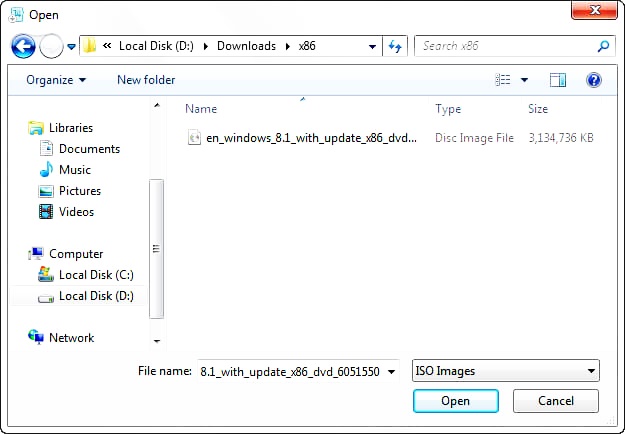Open the Pictures library

click(x=80, y=191)
